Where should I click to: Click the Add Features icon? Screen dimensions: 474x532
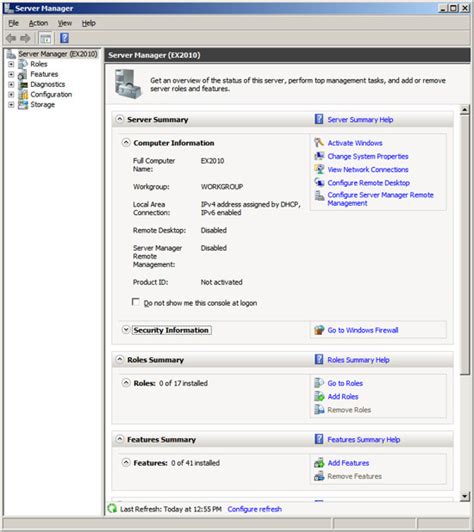pyautogui.click(x=319, y=463)
